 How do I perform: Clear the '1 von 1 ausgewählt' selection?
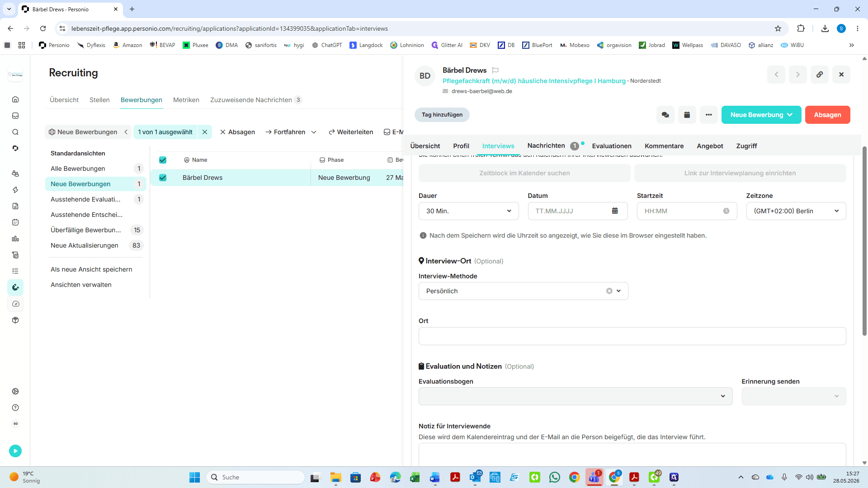(205, 132)
